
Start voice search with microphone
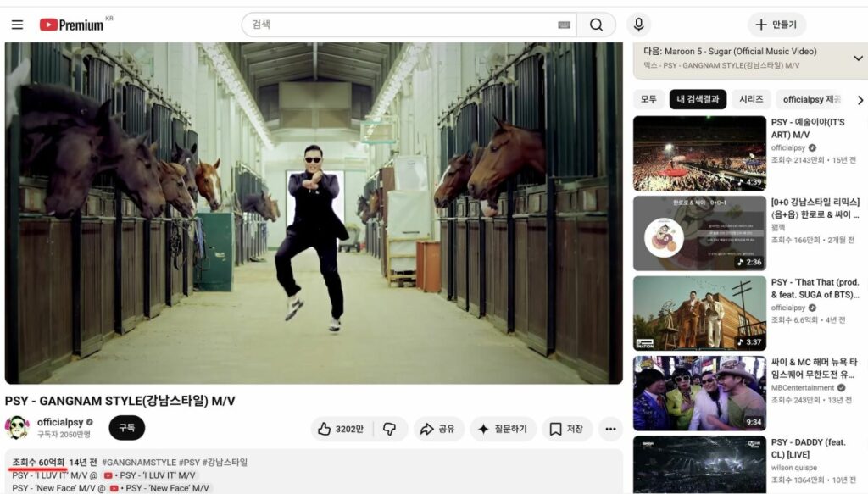[x=638, y=25]
